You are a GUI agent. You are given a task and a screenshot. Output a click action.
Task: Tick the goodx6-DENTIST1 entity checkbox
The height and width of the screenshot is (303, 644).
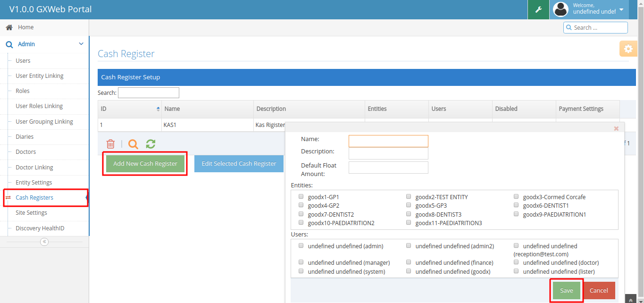click(x=516, y=205)
